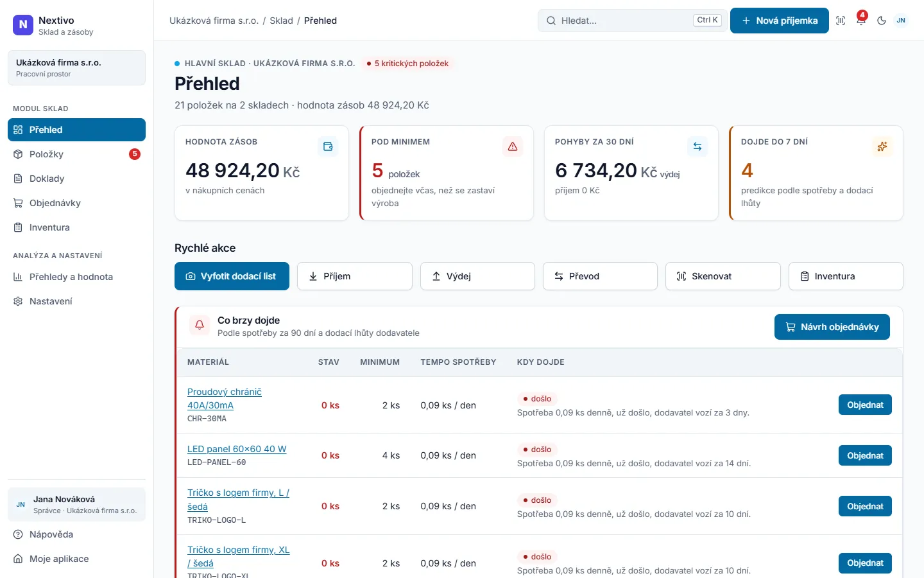The image size is (924, 578).
Task: Click Vyfotit dodací list quick action
Action: tap(232, 276)
